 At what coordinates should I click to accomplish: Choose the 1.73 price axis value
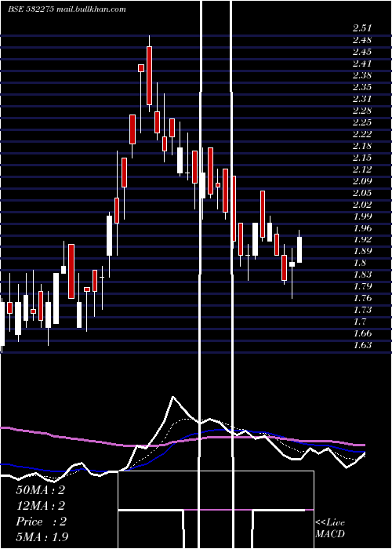point(362,310)
